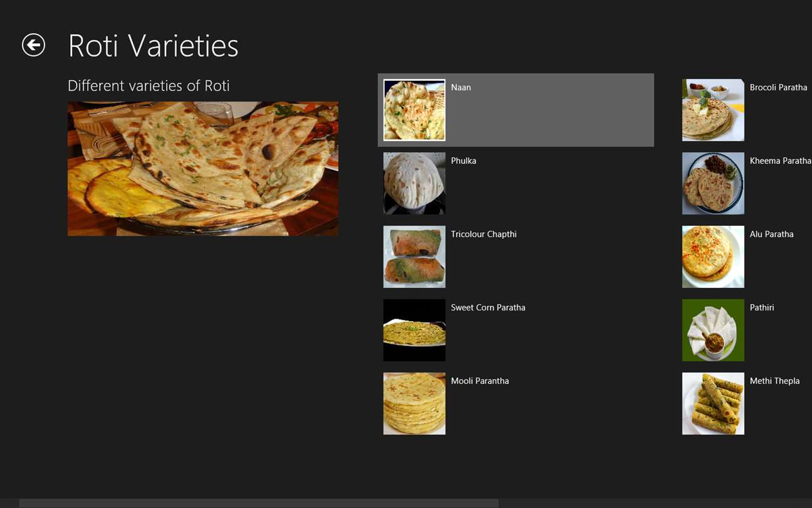Open the Naan thumbnail image
This screenshot has height=508, width=812.
[414, 110]
